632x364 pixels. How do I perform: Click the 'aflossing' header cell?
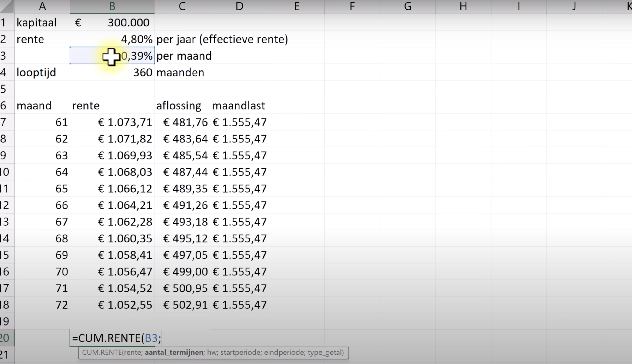pos(182,106)
